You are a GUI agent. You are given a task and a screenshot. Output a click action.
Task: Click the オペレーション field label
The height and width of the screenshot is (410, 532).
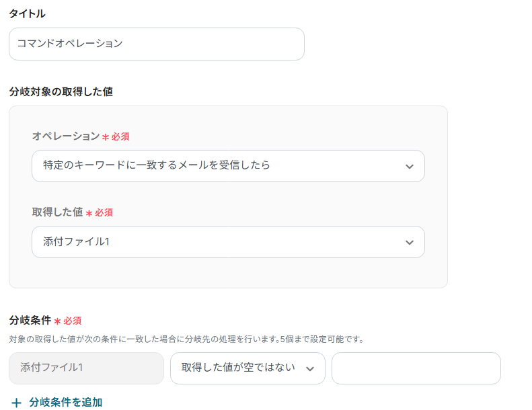(65, 136)
